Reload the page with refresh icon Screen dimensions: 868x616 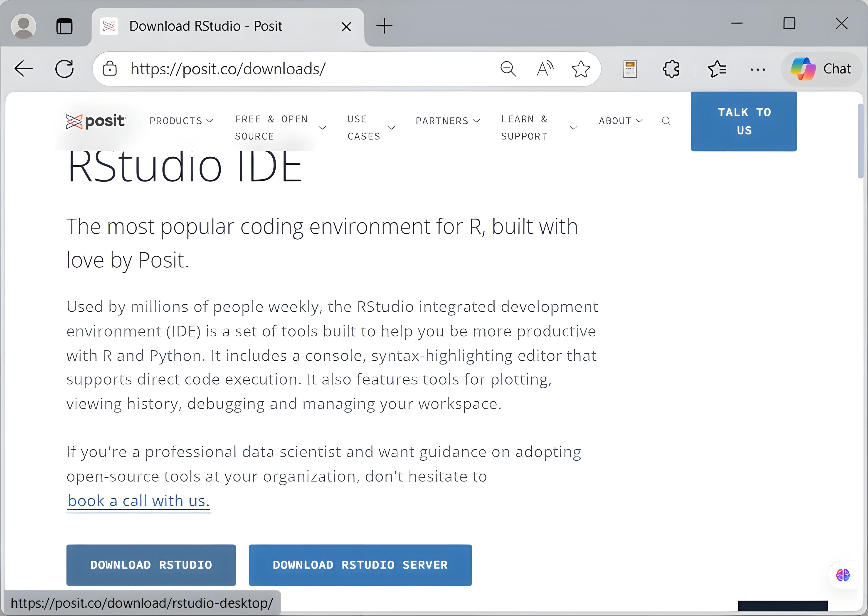(64, 69)
